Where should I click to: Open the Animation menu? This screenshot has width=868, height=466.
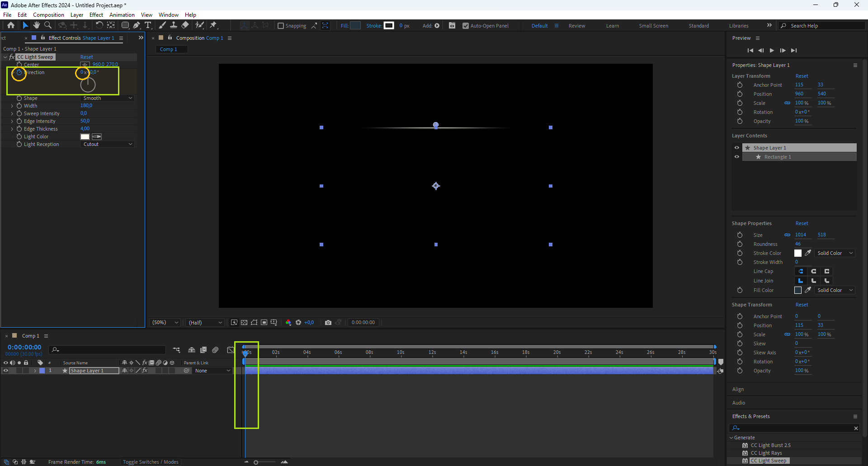click(122, 15)
